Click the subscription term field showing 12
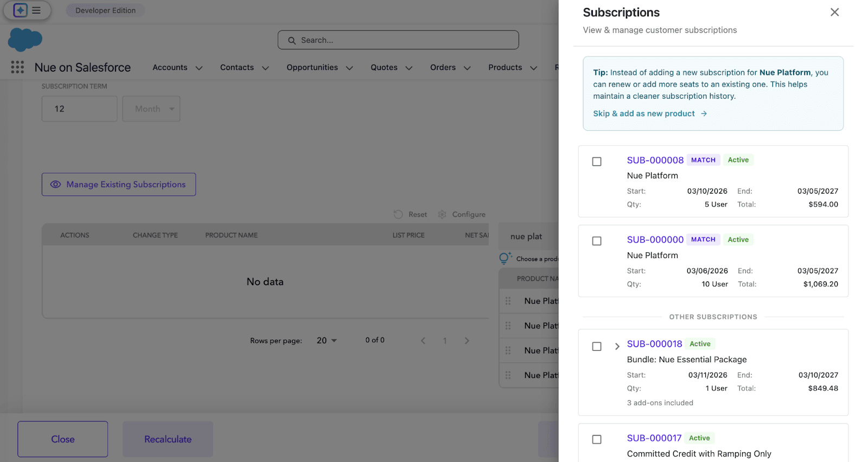The width and height of the screenshot is (868, 462). click(79, 108)
